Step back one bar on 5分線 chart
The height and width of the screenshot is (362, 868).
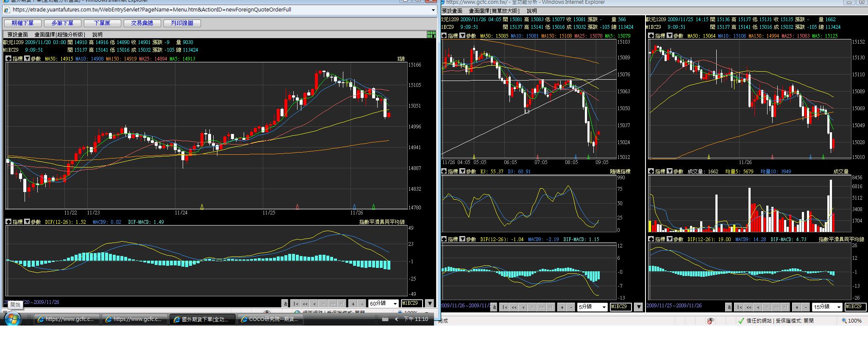pos(523,307)
